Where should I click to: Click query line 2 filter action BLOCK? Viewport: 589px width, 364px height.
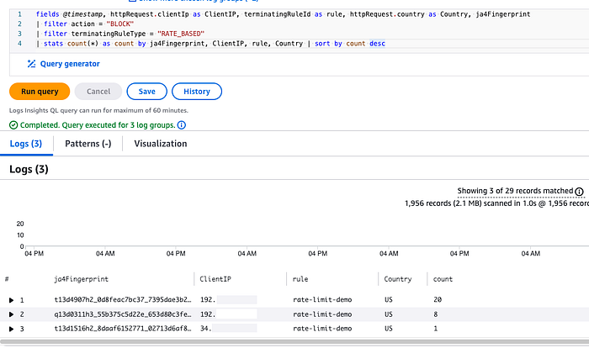[x=85, y=24]
